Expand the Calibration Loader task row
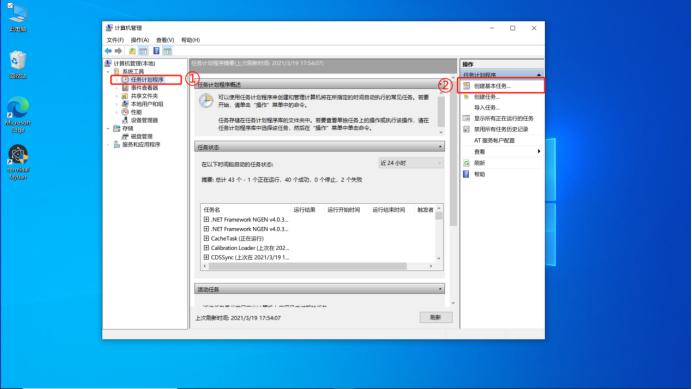Image resolution: width=692 pixels, height=389 pixels. (x=206, y=248)
